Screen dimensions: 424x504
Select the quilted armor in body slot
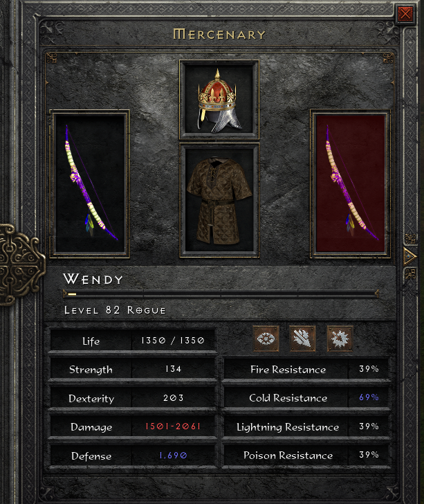tap(219, 201)
